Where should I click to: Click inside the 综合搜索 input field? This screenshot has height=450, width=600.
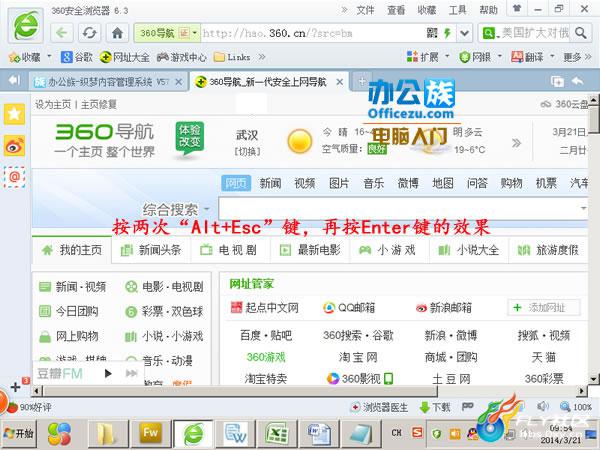(403, 209)
